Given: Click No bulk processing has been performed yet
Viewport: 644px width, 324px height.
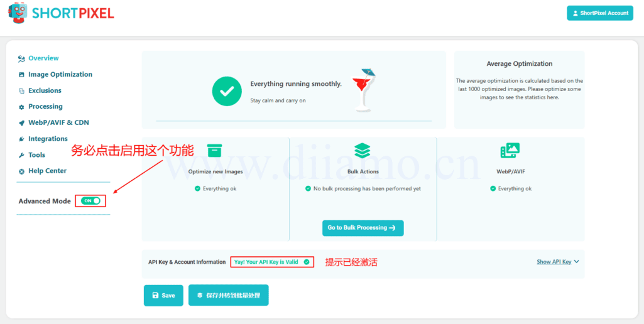Looking at the screenshot, I should coord(367,188).
